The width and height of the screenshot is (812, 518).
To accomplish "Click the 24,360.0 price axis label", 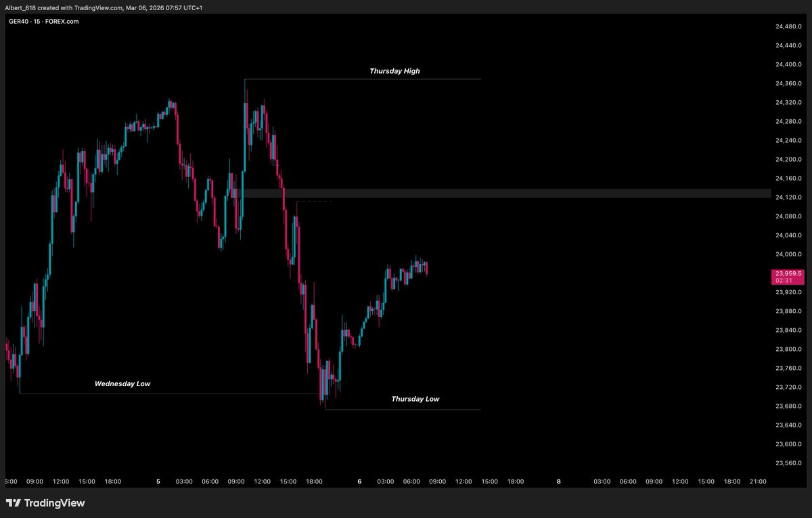I will 788,83.
